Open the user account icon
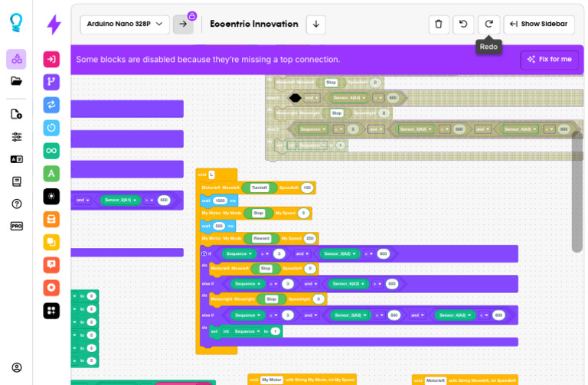588x385 pixels. pos(16,367)
